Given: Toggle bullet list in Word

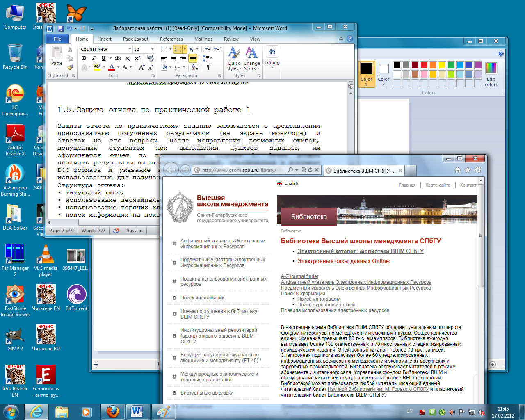Looking at the screenshot, I should 164,49.
